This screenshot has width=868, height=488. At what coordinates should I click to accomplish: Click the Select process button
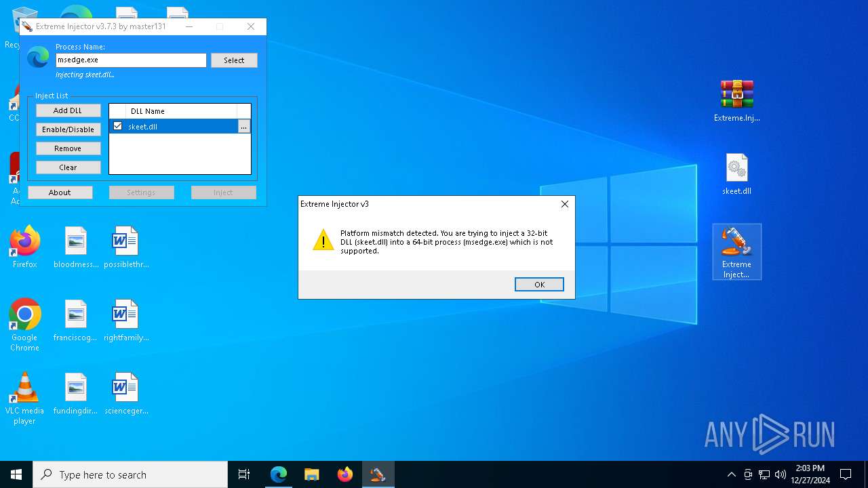234,60
